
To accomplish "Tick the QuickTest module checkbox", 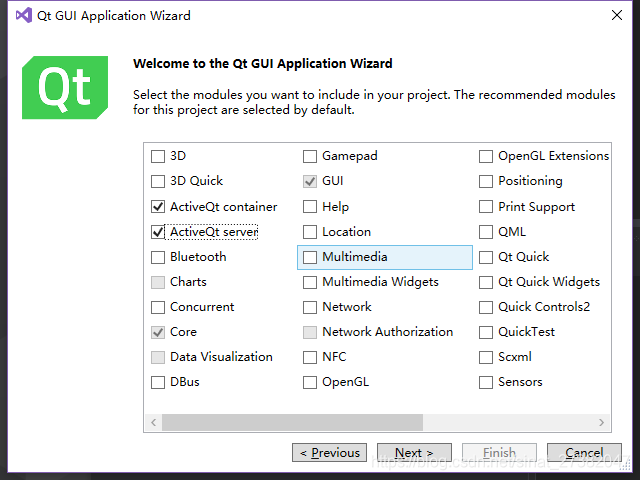I will tap(486, 332).
